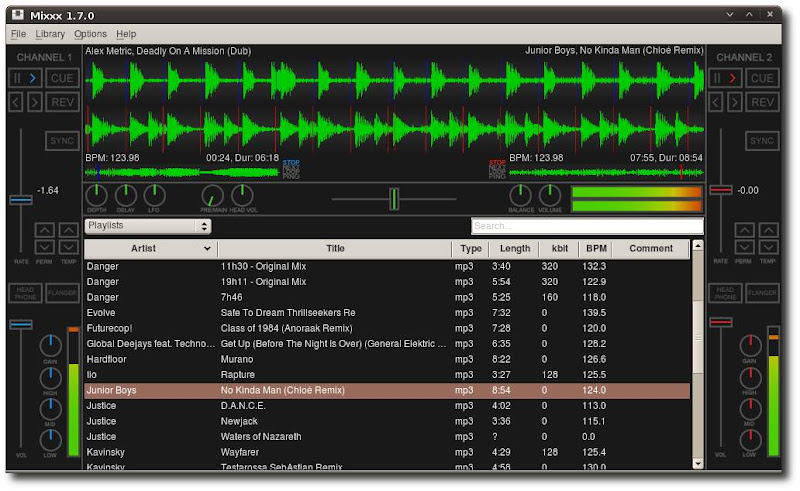Click the crossfader handle
The width and height of the screenshot is (800, 491).
point(394,199)
